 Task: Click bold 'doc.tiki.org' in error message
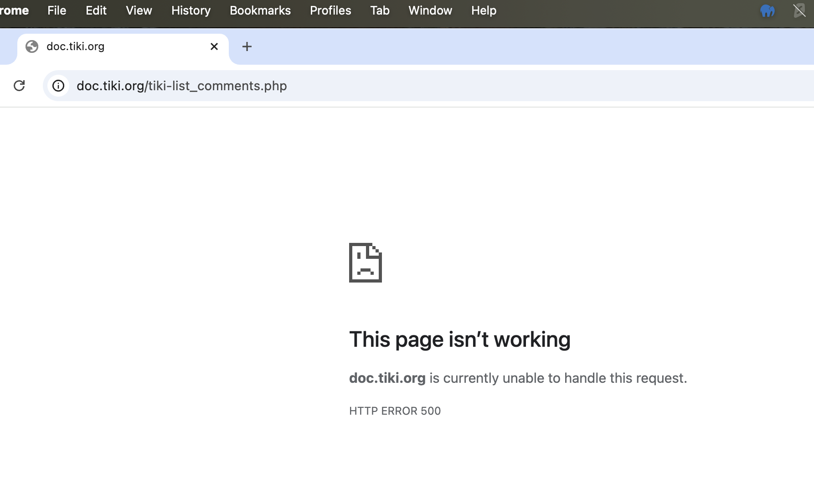click(x=387, y=378)
